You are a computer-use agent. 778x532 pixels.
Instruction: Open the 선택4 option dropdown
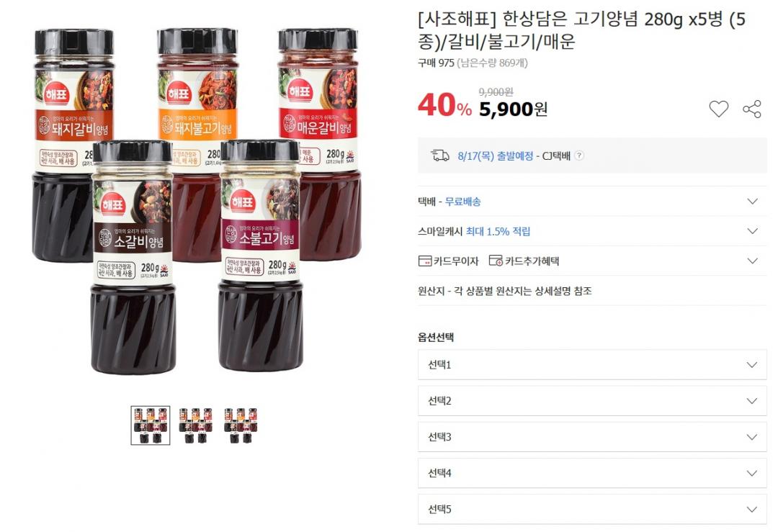(x=592, y=473)
